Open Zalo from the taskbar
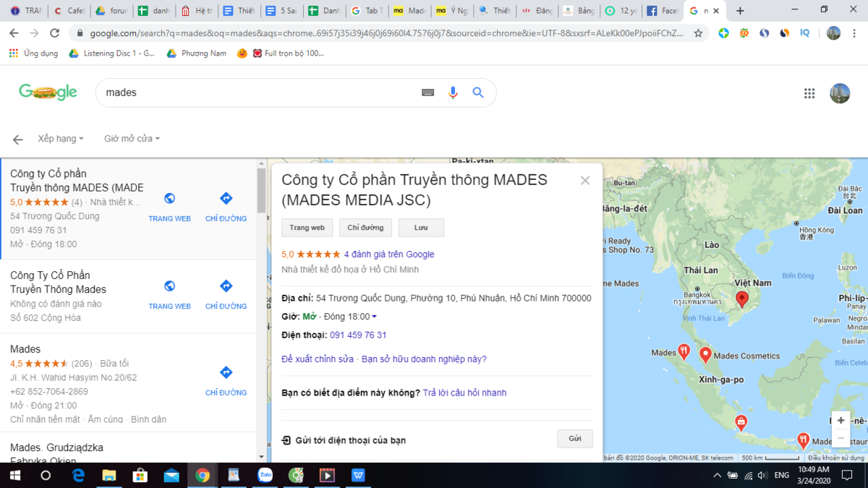Viewport: 868px width, 488px height. click(x=265, y=476)
